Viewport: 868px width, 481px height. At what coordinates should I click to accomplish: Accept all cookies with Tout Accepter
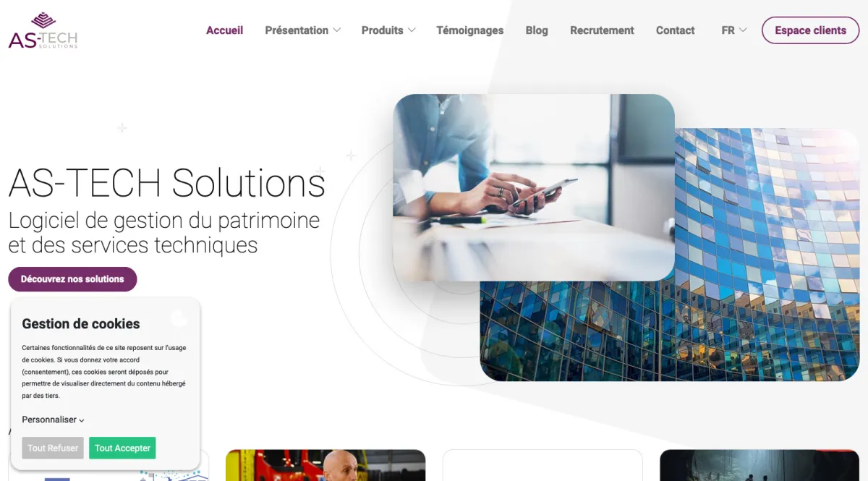click(x=122, y=448)
